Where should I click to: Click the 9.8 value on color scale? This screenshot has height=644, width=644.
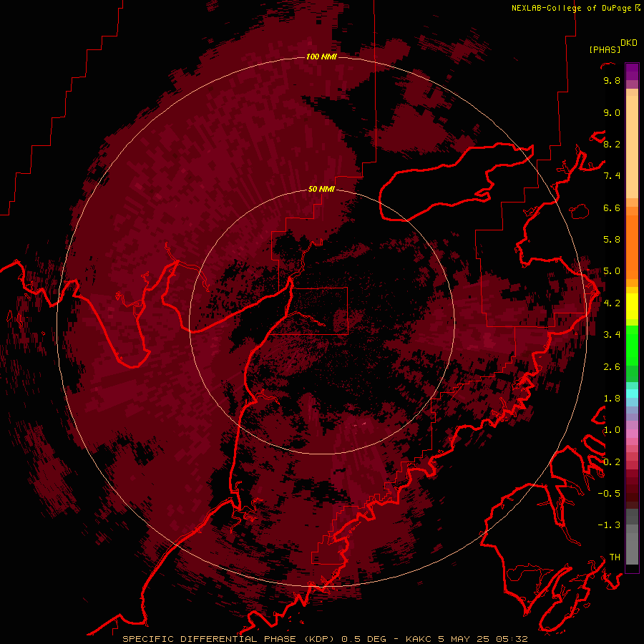(x=612, y=80)
